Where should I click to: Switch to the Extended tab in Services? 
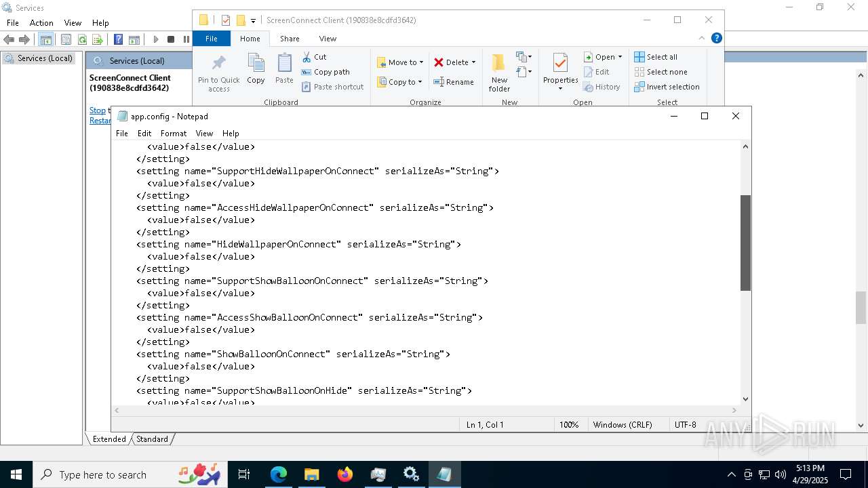pos(109,439)
